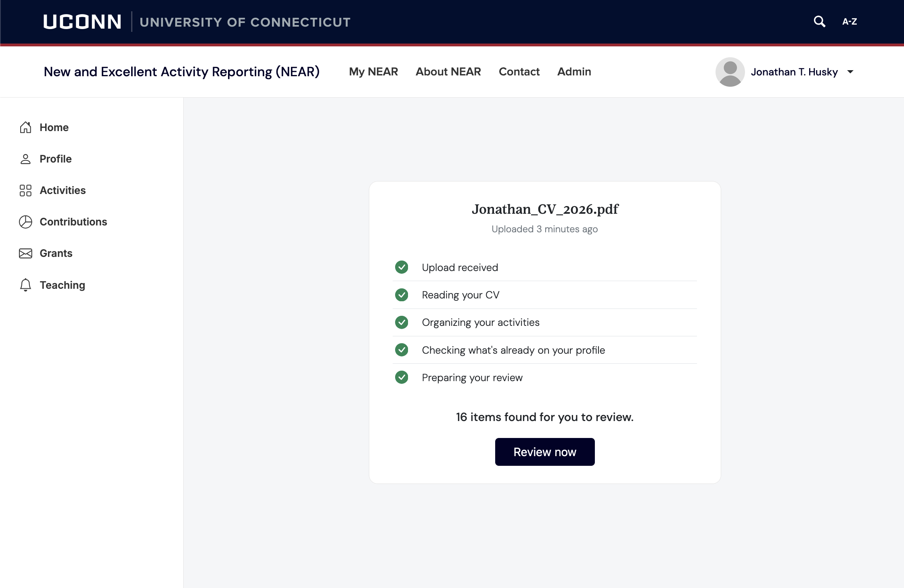The height and width of the screenshot is (588, 904).
Task: Click the Organizing your activities text
Action: tap(481, 323)
